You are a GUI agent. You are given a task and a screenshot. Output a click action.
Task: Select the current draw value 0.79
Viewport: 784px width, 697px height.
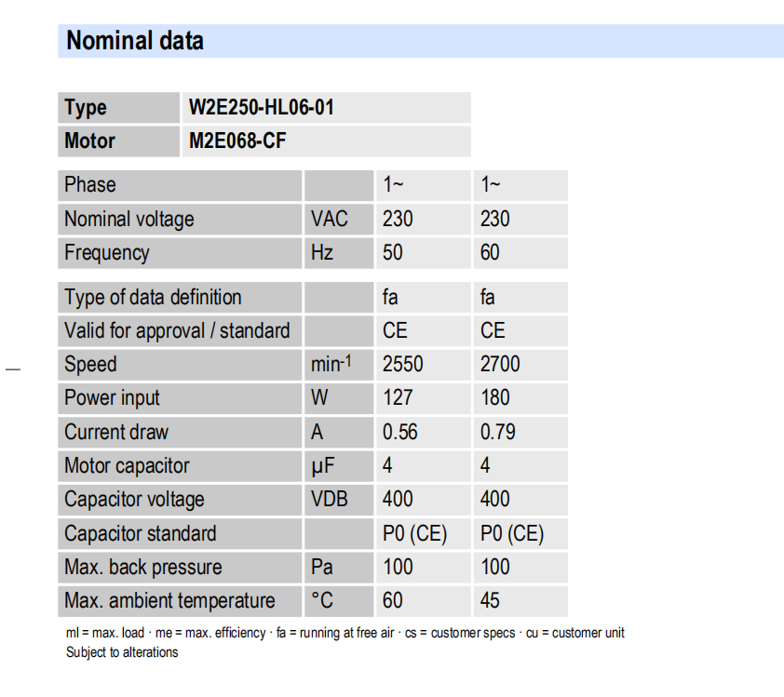(497, 433)
